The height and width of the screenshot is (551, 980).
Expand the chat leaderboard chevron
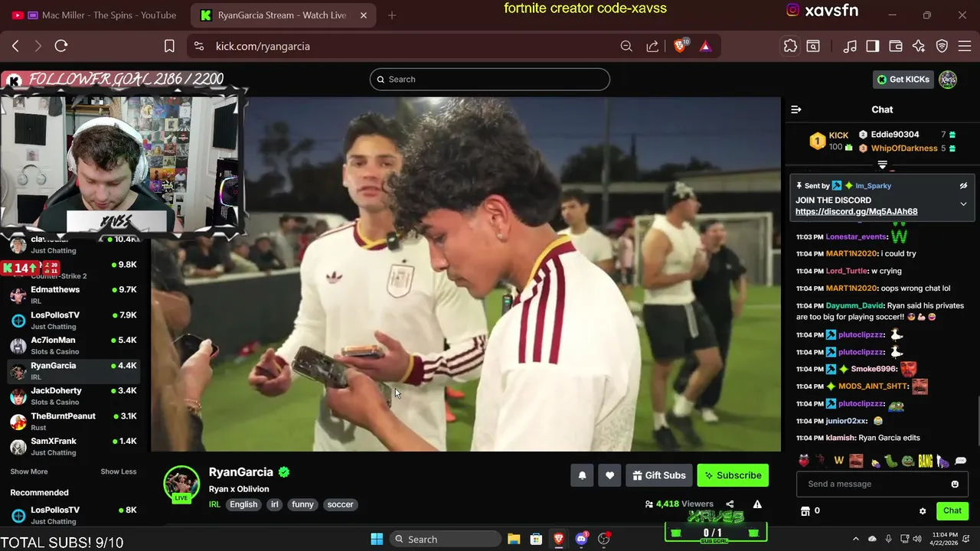pyautogui.click(x=882, y=165)
